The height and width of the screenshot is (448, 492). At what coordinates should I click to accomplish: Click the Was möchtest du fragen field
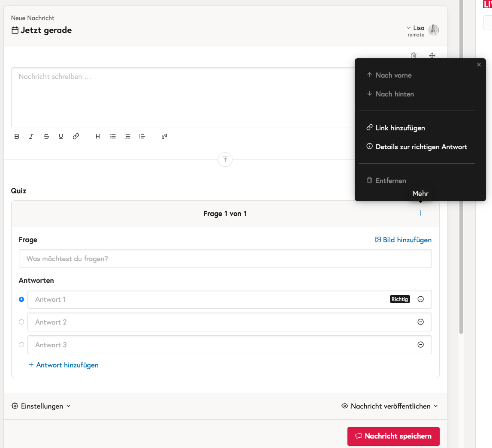pos(225,259)
